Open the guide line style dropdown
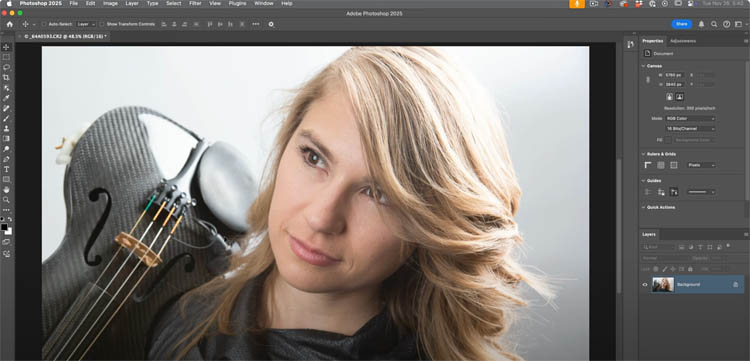 701,192
